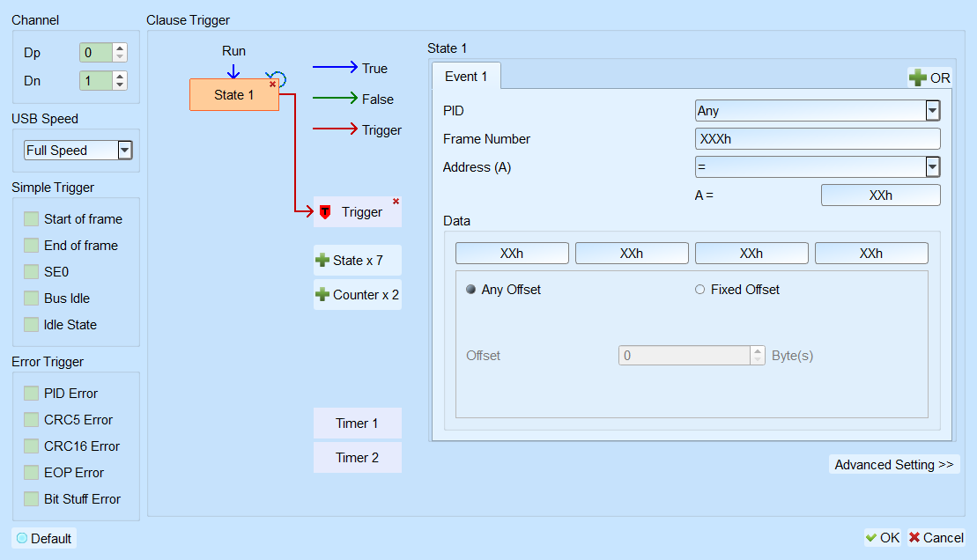This screenshot has height=560, width=977.
Task: Click the Offset bytes stepper up arrow
Action: [x=758, y=350]
